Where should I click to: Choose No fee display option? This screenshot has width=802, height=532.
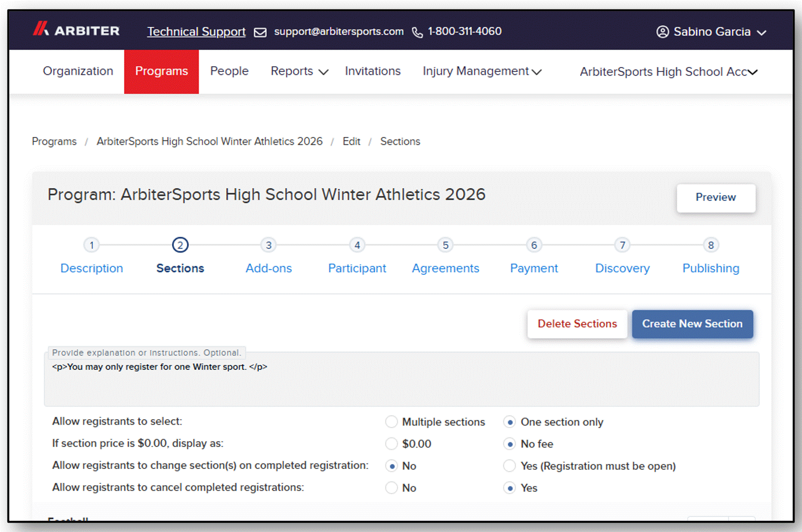click(510, 444)
